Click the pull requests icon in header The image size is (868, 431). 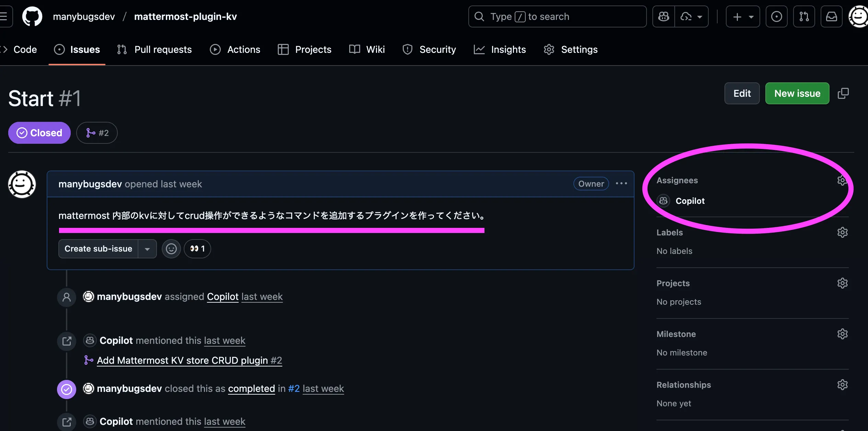click(804, 16)
